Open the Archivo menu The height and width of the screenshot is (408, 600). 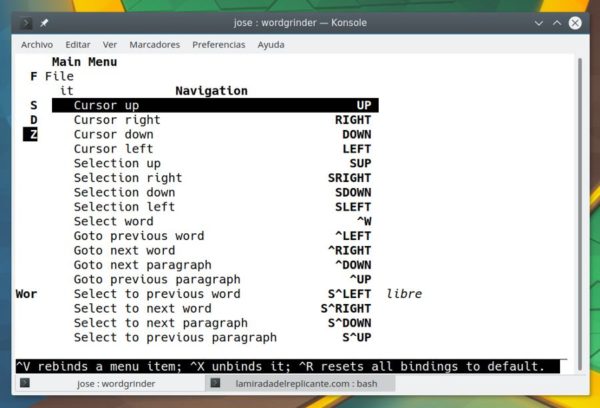pyautogui.click(x=37, y=45)
